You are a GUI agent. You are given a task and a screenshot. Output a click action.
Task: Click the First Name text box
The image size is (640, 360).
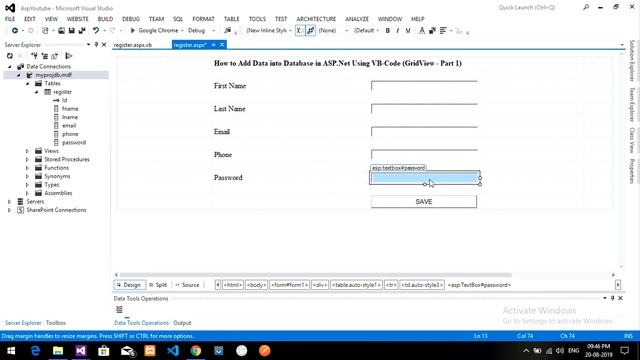(424, 86)
